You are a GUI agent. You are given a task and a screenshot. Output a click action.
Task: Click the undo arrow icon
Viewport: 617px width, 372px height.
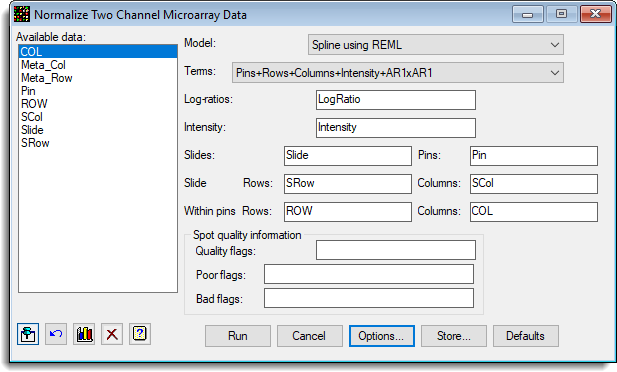pos(56,334)
